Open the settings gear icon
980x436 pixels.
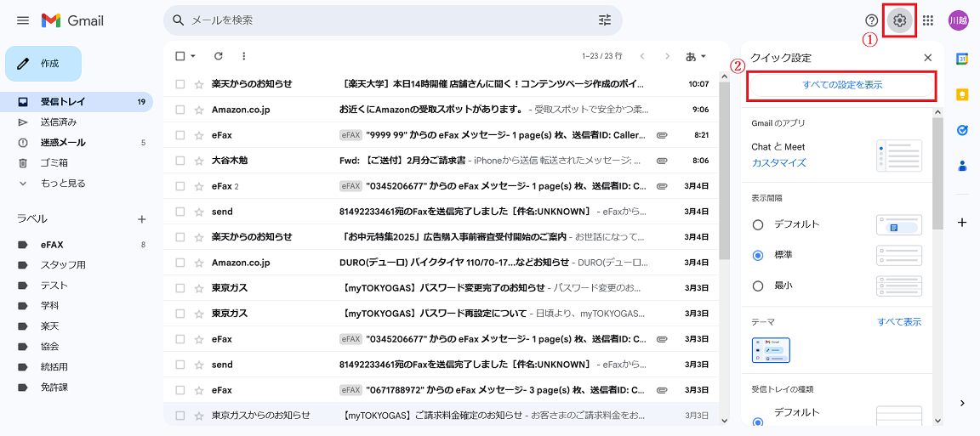point(899,20)
